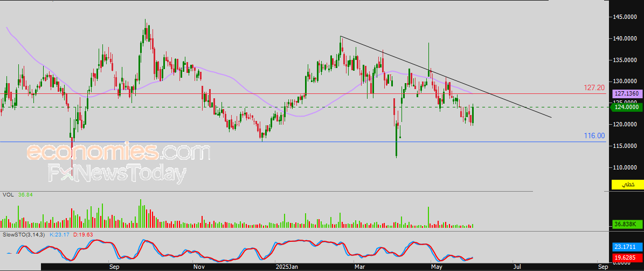Select the blue 23.1711 stochastic tag
The image size is (644, 271).
point(628,248)
